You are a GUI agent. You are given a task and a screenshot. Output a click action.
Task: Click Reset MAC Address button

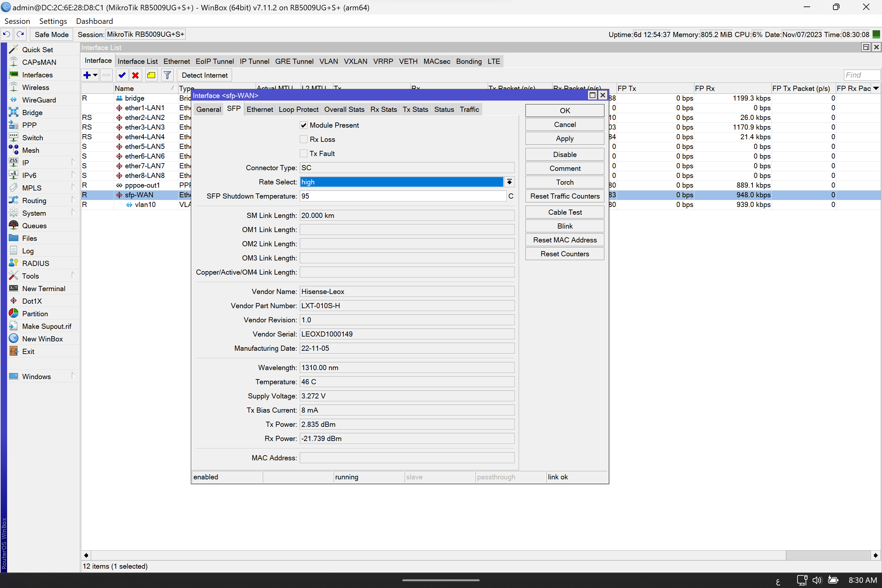point(564,240)
